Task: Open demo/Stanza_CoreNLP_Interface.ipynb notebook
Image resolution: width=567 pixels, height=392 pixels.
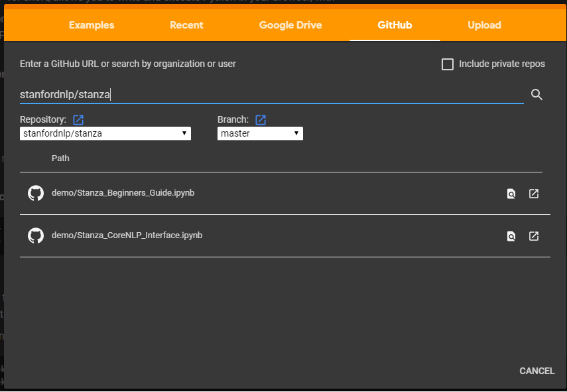Action: click(x=127, y=235)
